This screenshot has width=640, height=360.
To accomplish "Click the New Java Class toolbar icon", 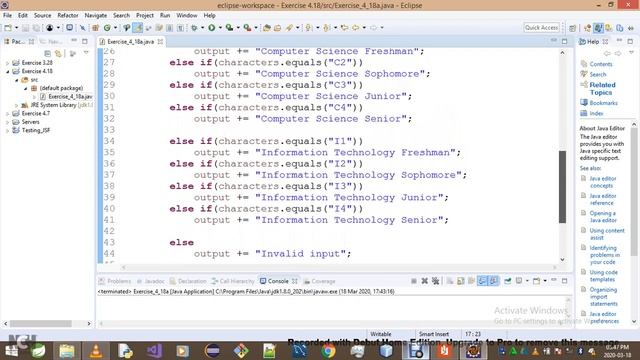I will pyautogui.click(x=107, y=28).
